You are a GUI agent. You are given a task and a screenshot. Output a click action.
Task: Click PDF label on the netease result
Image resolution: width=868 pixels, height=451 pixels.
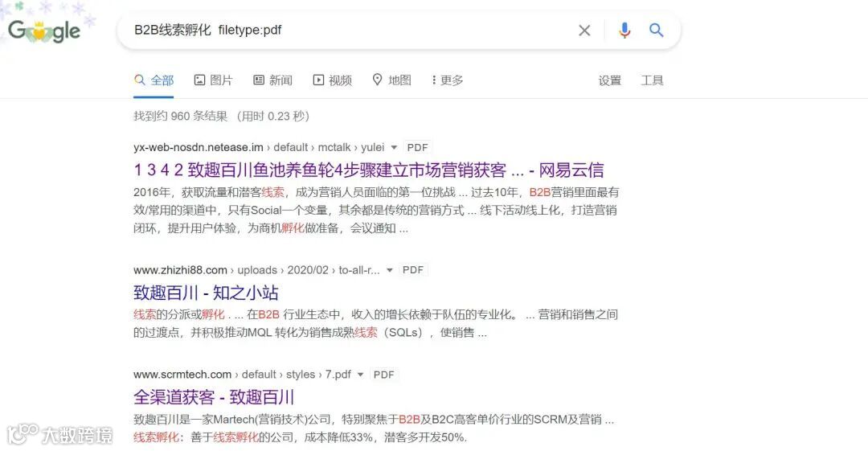tap(417, 147)
